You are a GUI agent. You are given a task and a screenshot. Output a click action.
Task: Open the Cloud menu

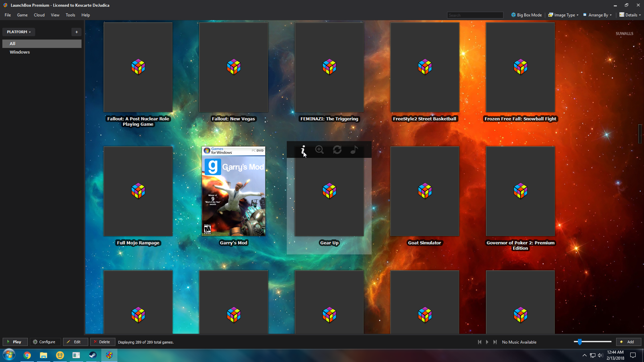[x=39, y=15]
